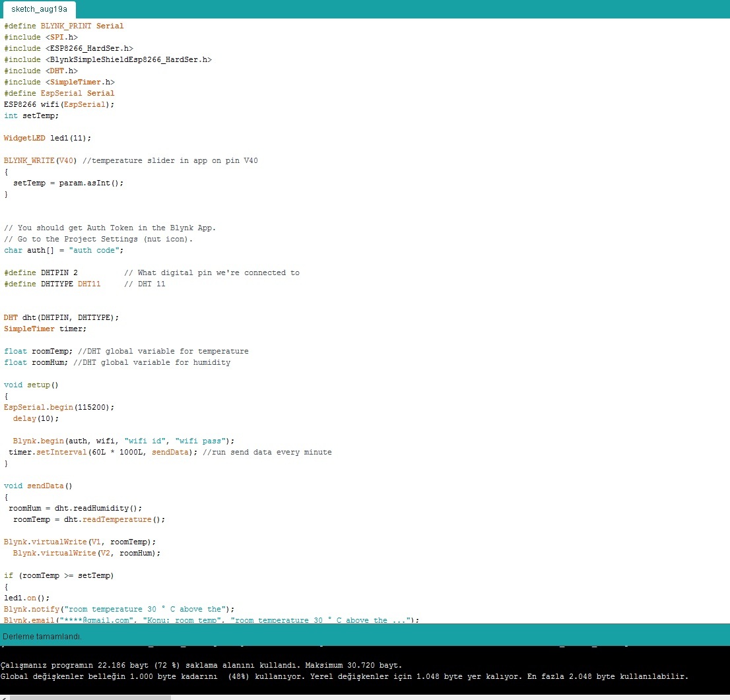Click the "led1.on();" statement
Screen dimensions: 730x700
pyautogui.click(x=26, y=598)
